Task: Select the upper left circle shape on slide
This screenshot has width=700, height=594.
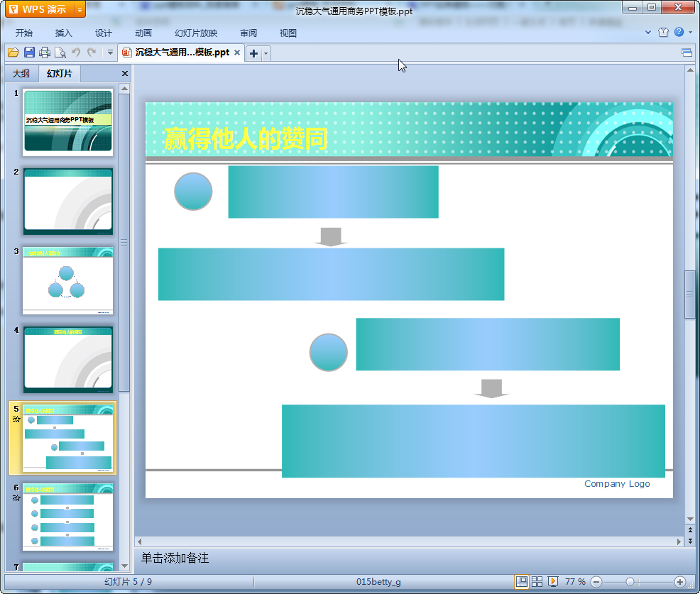Action: coord(193,192)
